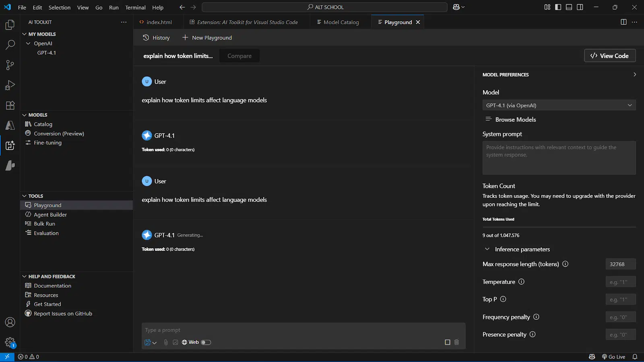The height and width of the screenshot is (362, 644).
Task: Stop the response generation
Action: 447,342
